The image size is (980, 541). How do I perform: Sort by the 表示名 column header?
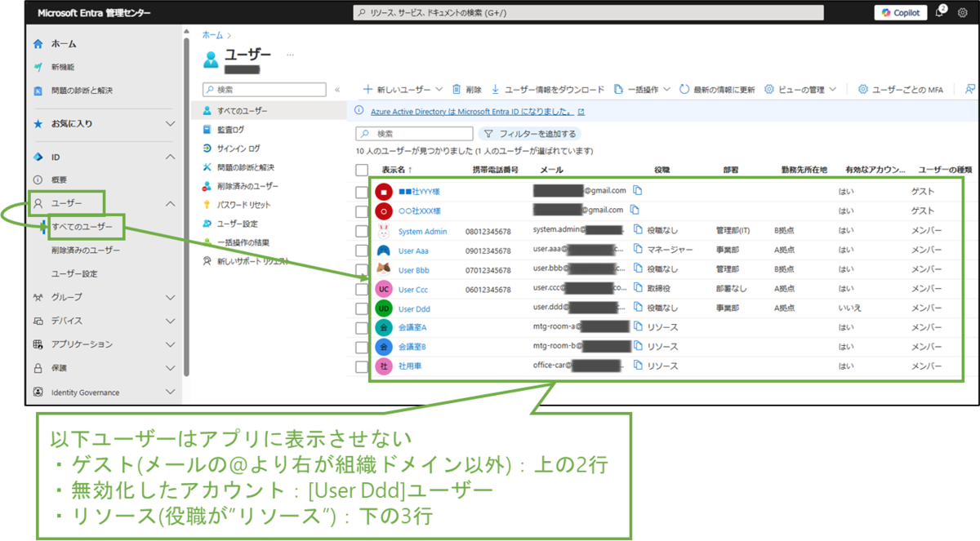point(397,170)
